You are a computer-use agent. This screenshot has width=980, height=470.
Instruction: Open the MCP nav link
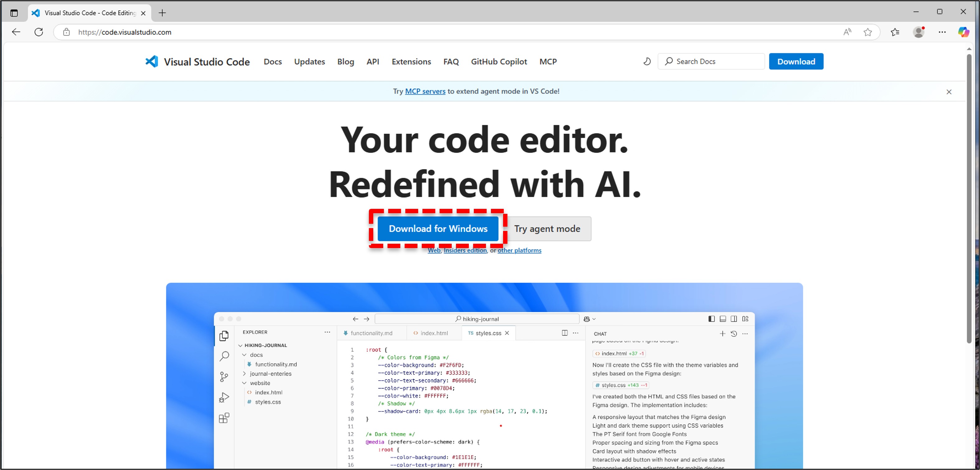click(x=548, y=62)
